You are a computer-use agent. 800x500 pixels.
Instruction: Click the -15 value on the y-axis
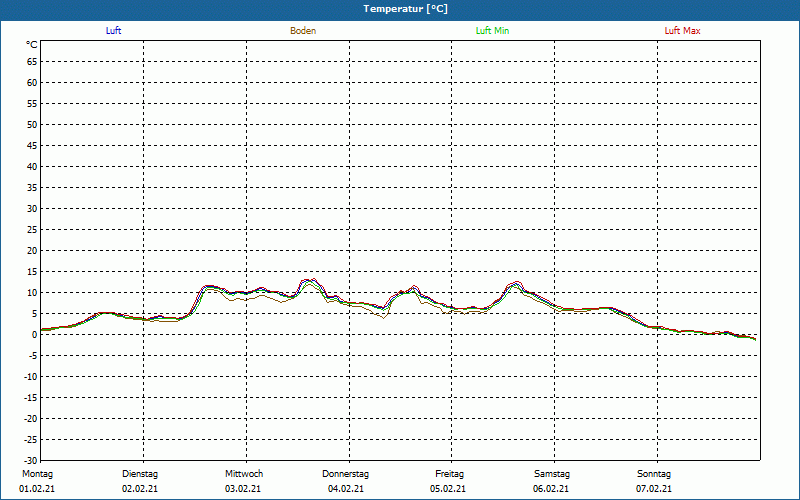[x=31, y=397]
